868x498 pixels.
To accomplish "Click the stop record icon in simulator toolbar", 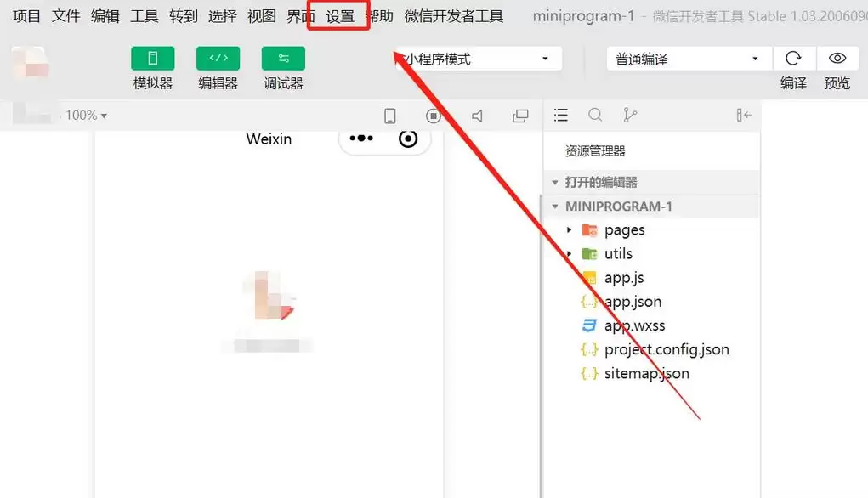I will tap(434, 116).
